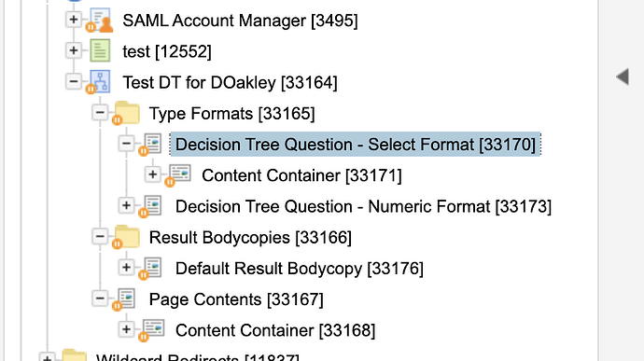
Task: Click the panel collapse arrow on right
Action: pyautogui.click(x=623, y=76)
